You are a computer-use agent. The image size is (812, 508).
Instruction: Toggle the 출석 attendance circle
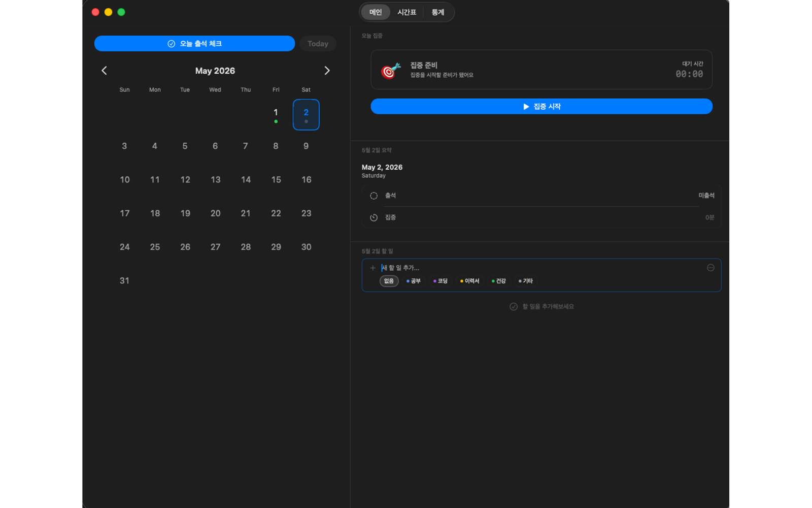pyautogui.click(x=374, y=196)
